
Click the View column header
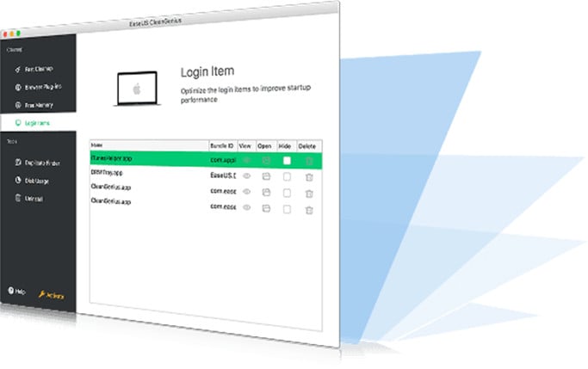[246, 145]
